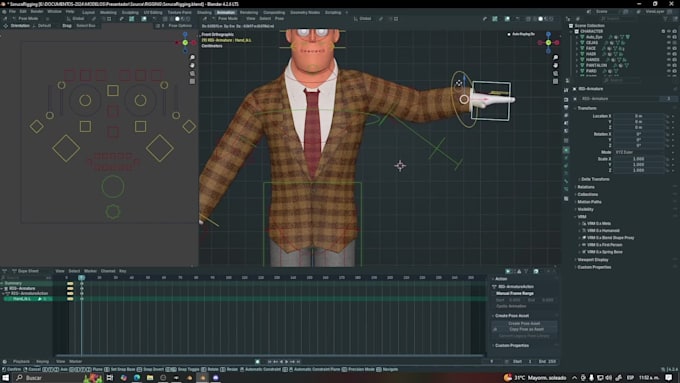The height and width of the screenshot is (383, 680).
Task: Switch to the Layout workspace tab
Action: pyautogui.click(x=88, y=13)
